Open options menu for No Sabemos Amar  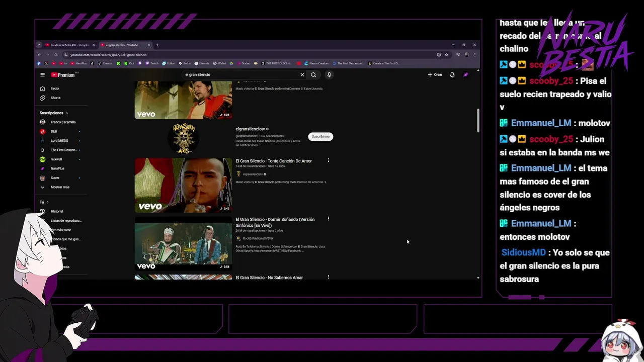(329, 277)
